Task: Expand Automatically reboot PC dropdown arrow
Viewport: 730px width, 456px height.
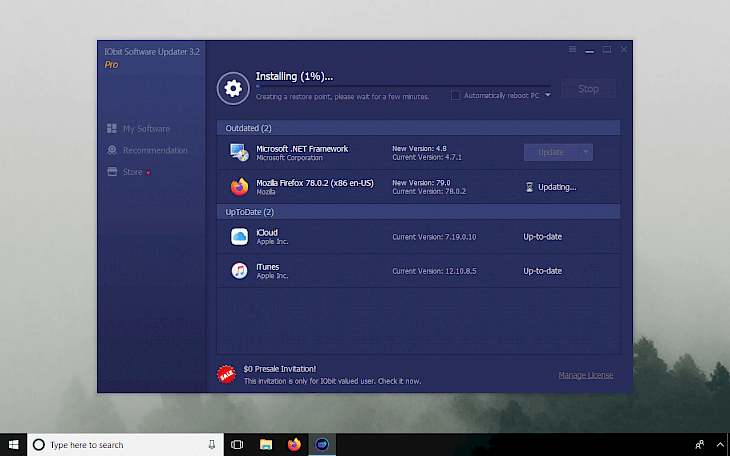Action: tap(548, 95)
